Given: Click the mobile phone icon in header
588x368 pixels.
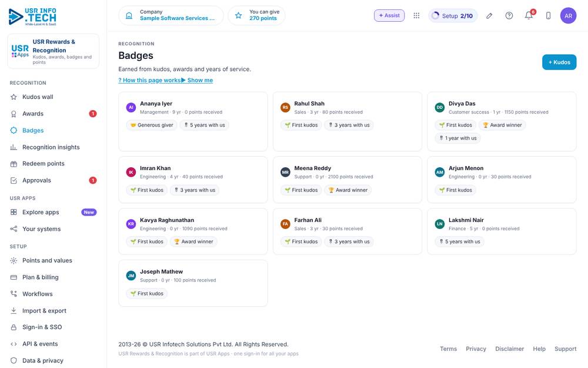Looking at the screenshot, I should coord(548,16).
